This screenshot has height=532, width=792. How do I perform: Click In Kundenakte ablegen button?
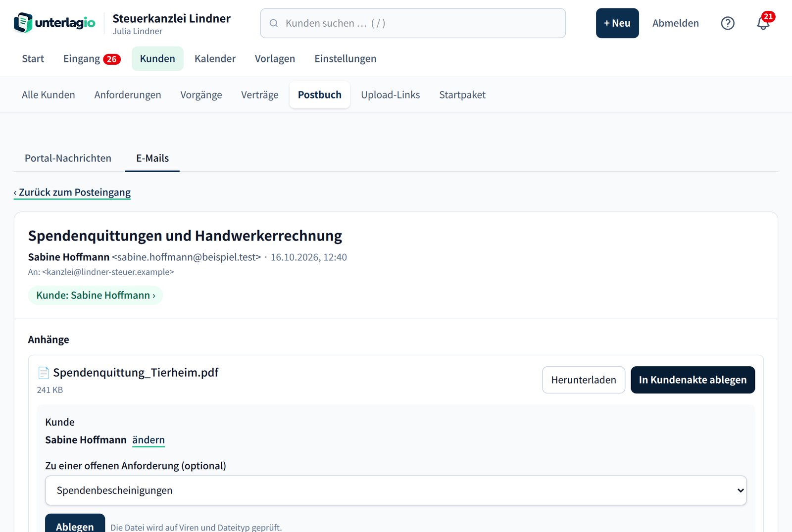[693, 380]
